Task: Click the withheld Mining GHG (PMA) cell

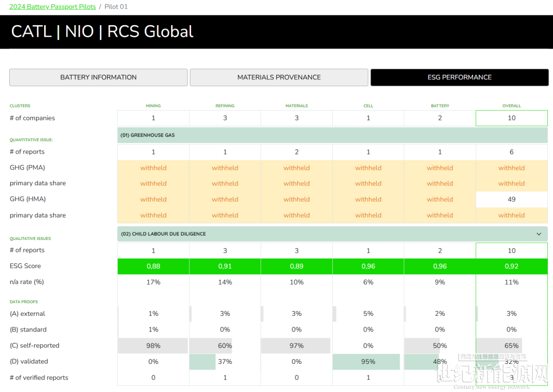Action: coord(153,168)
